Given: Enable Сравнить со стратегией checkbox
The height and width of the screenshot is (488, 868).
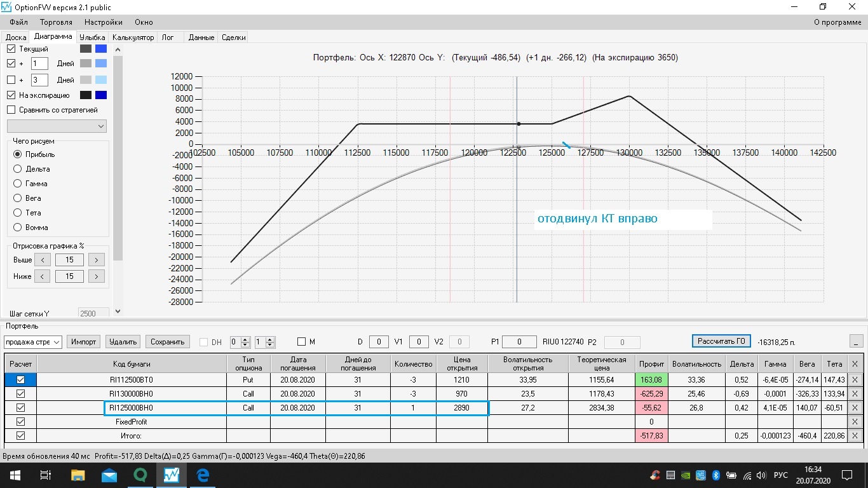Looking at the screenshot, I should [11, 110].
